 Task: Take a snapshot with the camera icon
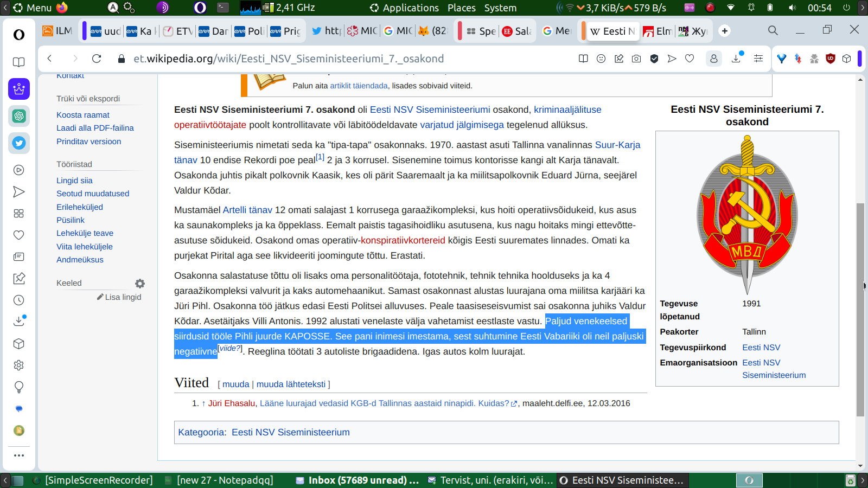(636, 59)
